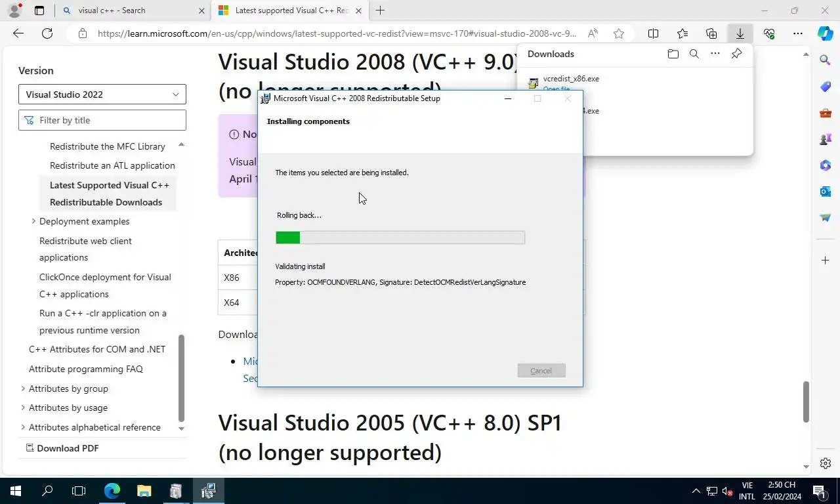The image size is (840, 504).
Task: View site information lock icon
Action: point(82,33)
